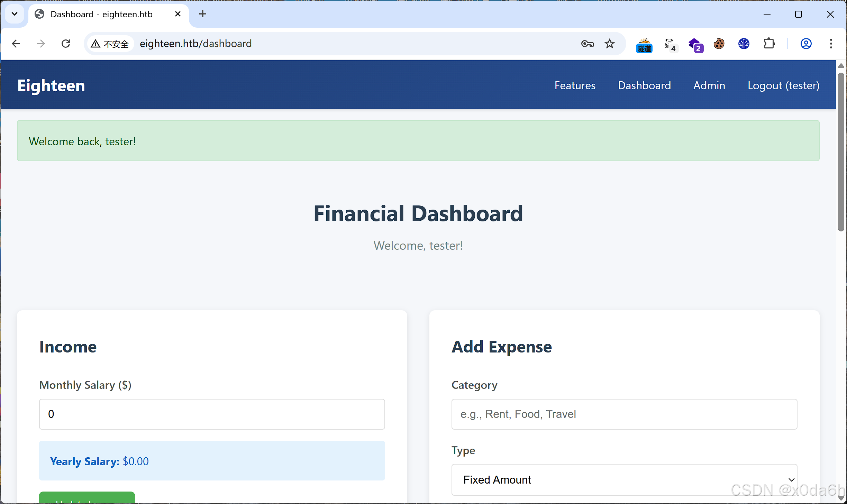Viewport: 847px width, 504px height.
Task: Go to Features in navigation bar
Action: coord(575,85)
